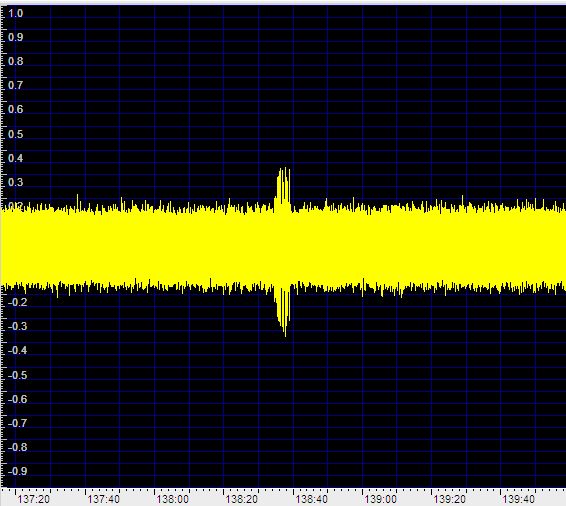The width and height of the screenshot is (566, 506).
Task: Click the 139:20 time ruler mark
Action: click(449, 499)
